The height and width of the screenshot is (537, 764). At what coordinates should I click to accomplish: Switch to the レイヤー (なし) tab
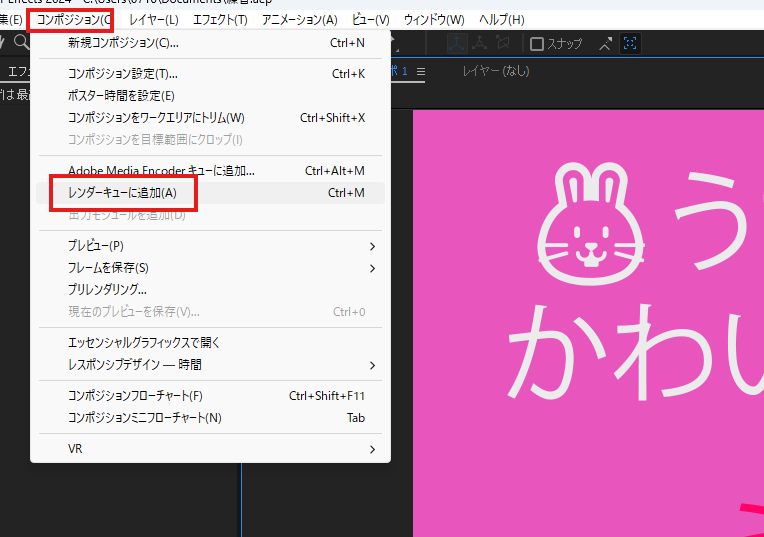pos(495,71)
